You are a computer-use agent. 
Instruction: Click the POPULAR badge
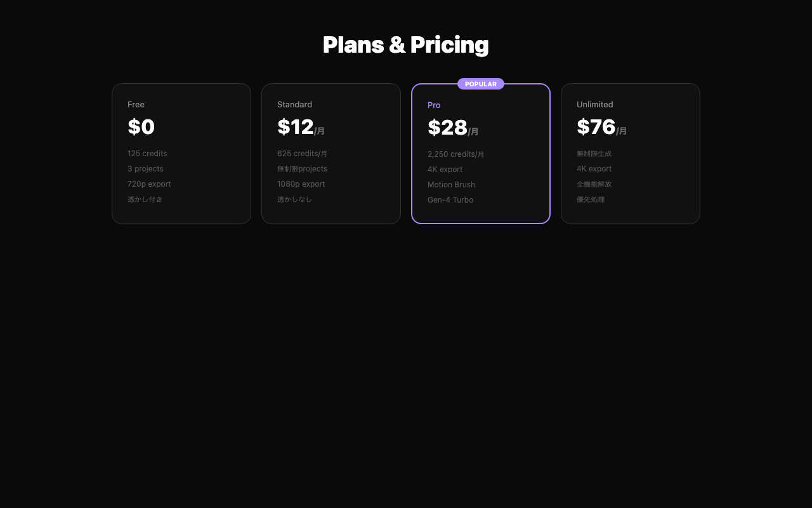[x=481, y=84]
